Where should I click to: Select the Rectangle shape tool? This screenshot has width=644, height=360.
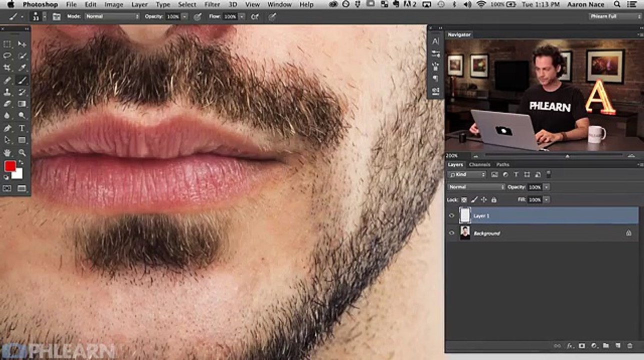(x=22, y=140)
